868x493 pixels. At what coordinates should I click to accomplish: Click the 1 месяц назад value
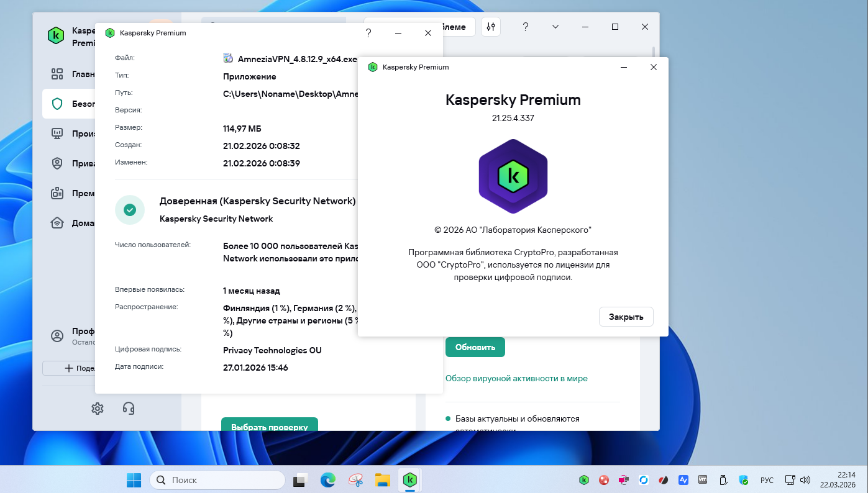pos(252,291)
